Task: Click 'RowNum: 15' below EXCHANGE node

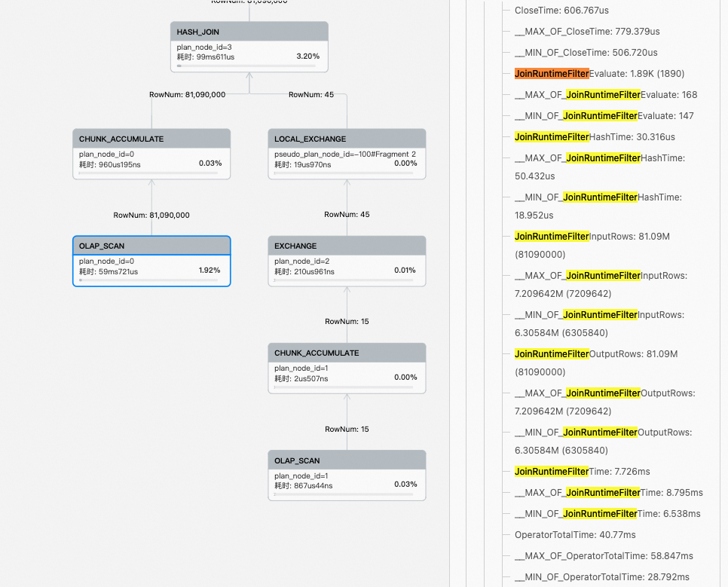Action: click(347, 321)
